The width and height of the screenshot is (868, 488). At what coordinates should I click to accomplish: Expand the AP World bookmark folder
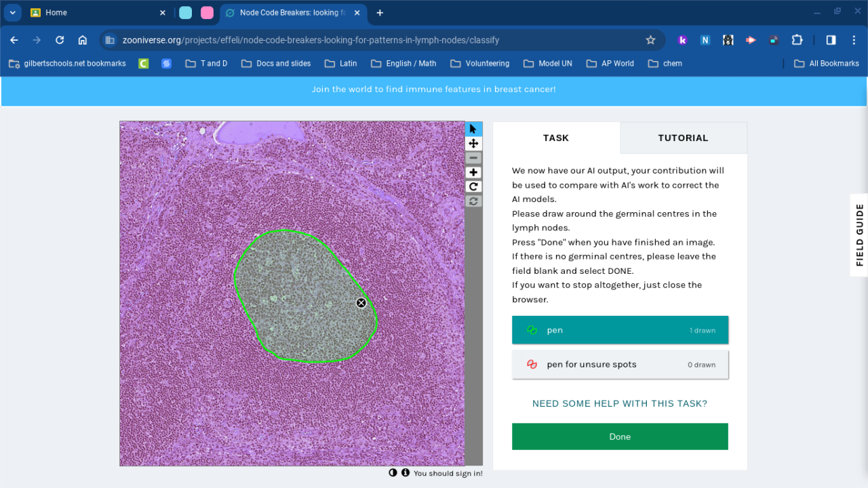pyautogui.click(x=610, y=64)
